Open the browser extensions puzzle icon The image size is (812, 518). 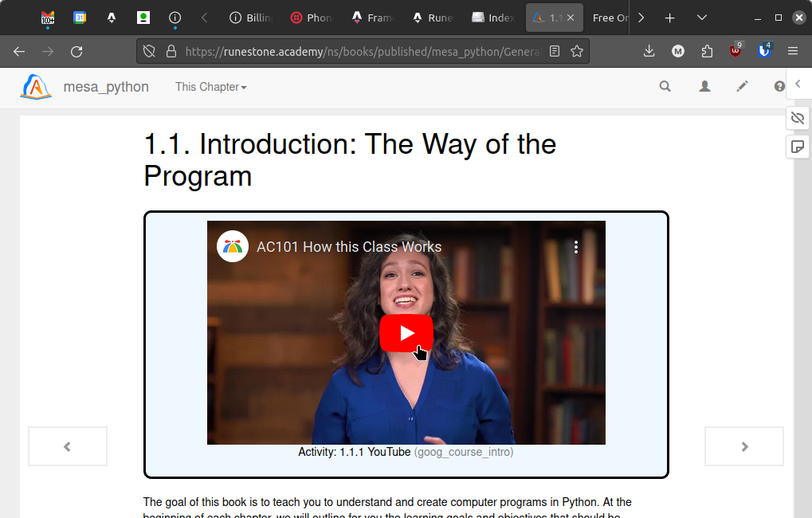pyautogui.click(x=707, y=52)
